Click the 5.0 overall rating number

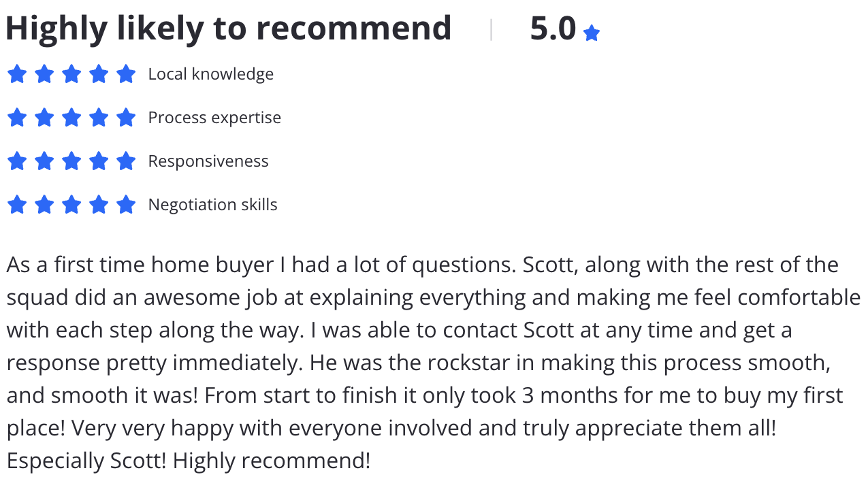pos(553,29)
